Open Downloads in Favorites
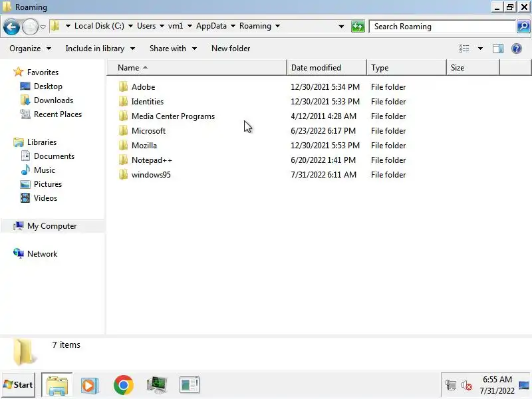 pyautogui.click(x=53, y=100)
